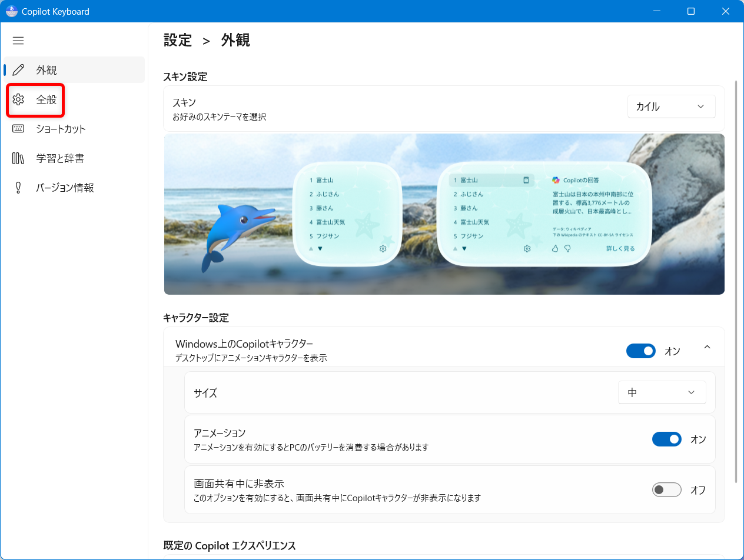744x560 pixels.
Task: Click window icon next to highlighted 富士山 row
Action: pyautogui.click(x=526, y=180)
